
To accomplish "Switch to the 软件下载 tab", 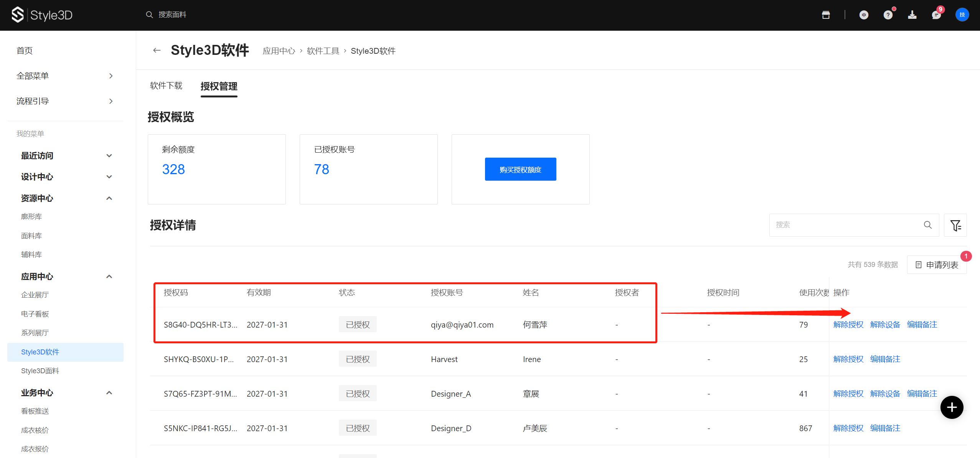I will coord(166,86).
